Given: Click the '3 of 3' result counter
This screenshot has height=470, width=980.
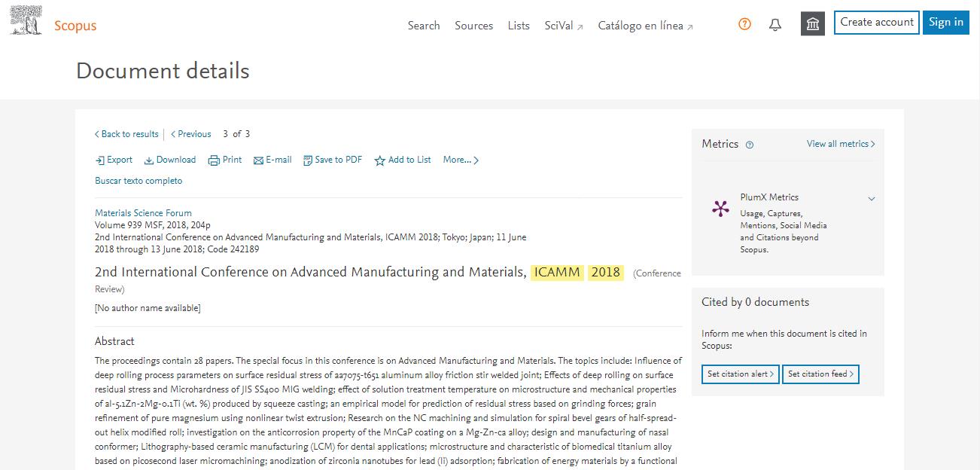Looking at the screenshot, I should (x=236, y=134).
